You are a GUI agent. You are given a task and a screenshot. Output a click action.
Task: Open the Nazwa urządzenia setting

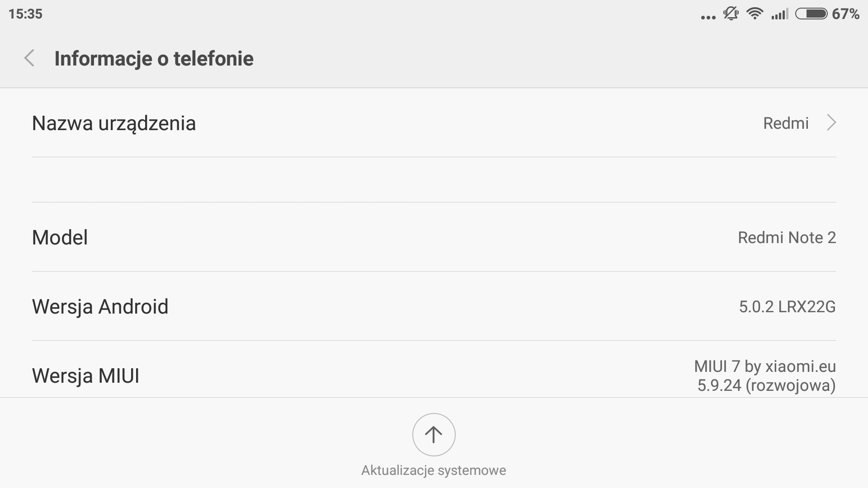(x=114, y=123)
